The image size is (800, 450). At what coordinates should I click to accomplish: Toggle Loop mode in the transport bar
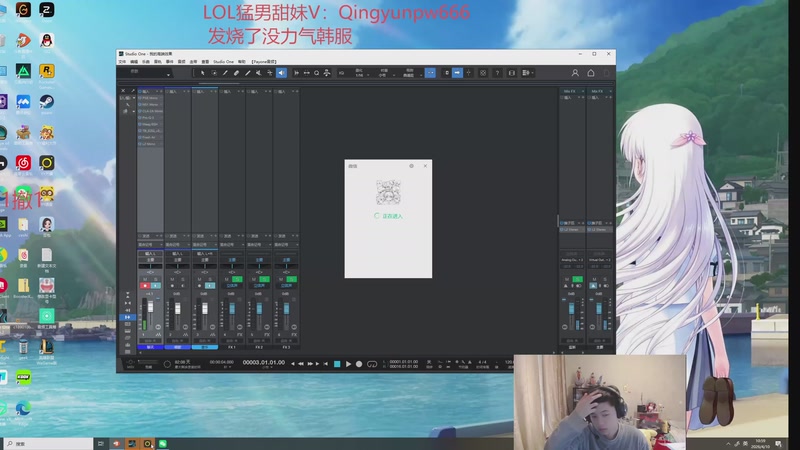coord(372,364)
